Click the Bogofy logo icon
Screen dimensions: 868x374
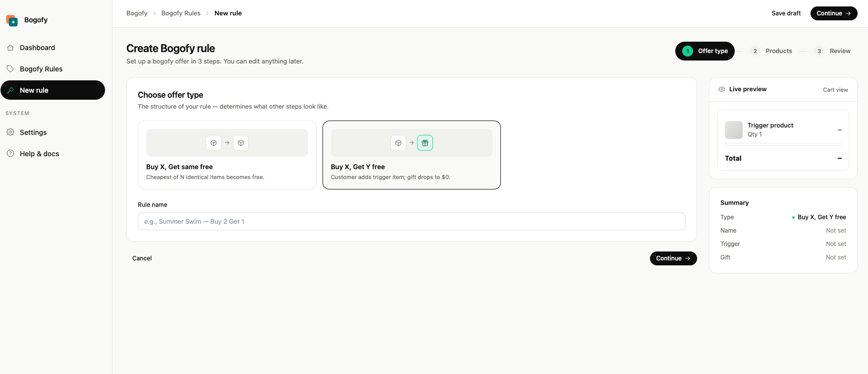pos(12,20)
